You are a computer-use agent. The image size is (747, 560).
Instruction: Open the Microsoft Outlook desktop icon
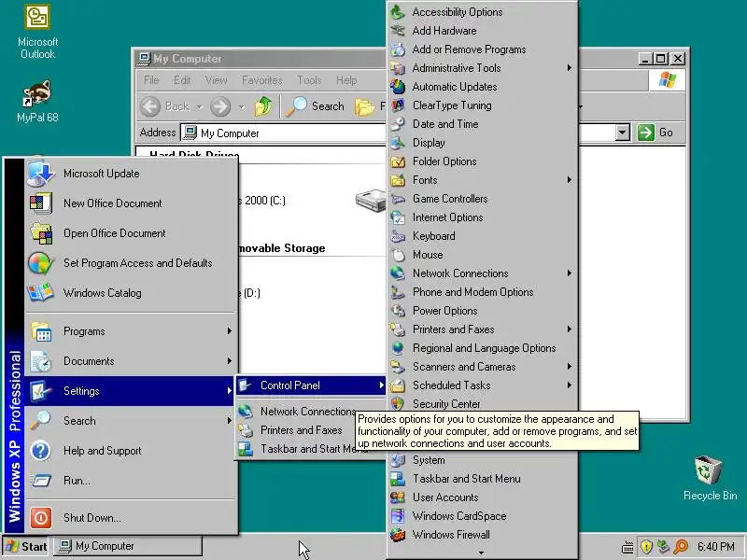tap(37, 32)
